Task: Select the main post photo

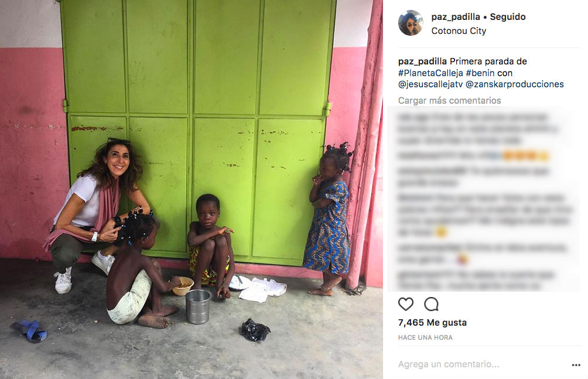Action: pos(192,190)
